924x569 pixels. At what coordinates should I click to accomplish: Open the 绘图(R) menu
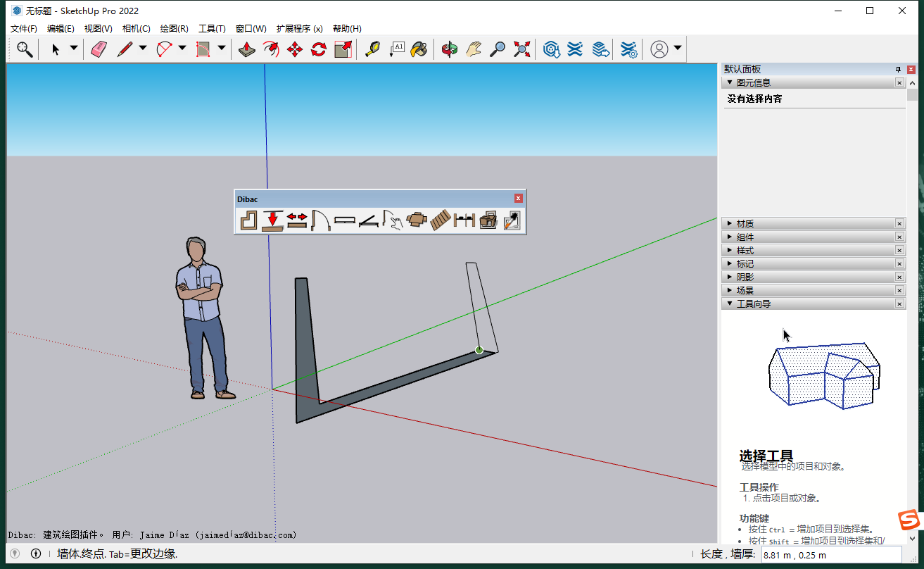[174, 29]
